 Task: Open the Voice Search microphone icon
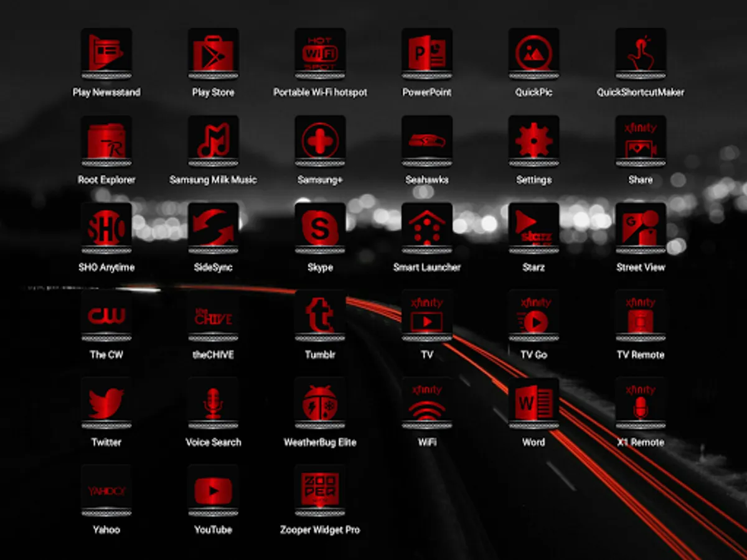pyautogui.click(x=213, y=404)
